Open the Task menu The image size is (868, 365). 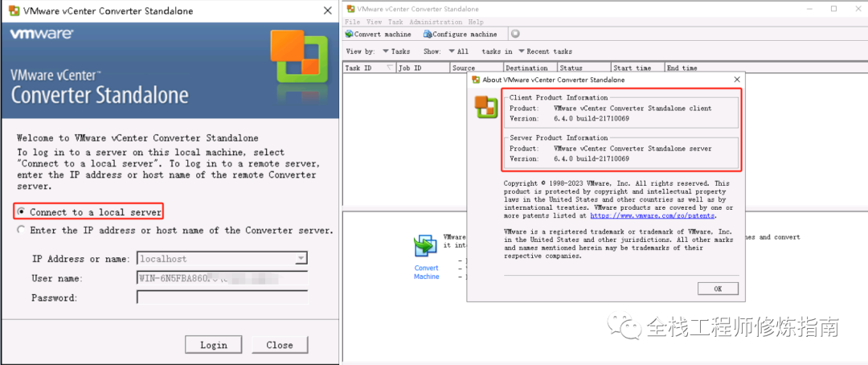click(395, 23)
